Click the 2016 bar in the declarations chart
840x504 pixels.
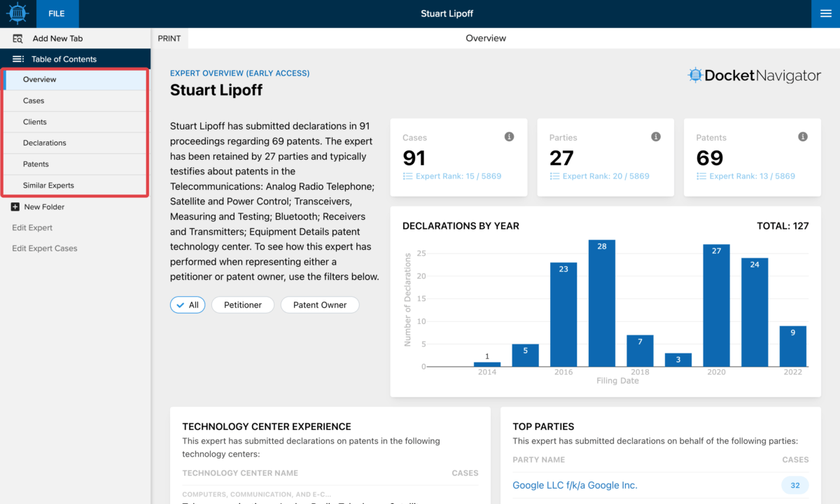point(563,315)
